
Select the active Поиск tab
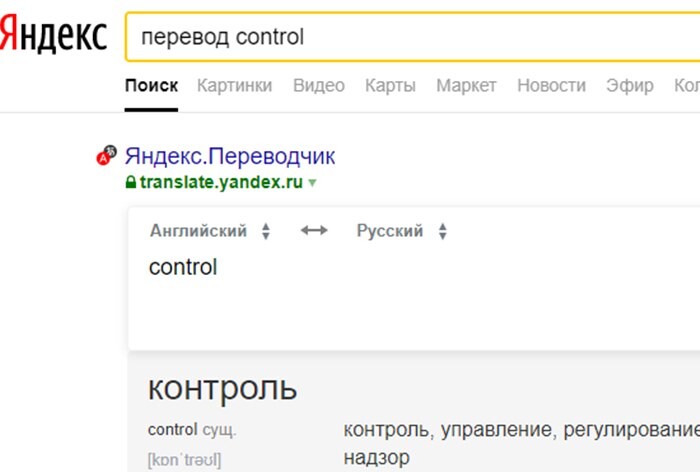click(151, 85)
